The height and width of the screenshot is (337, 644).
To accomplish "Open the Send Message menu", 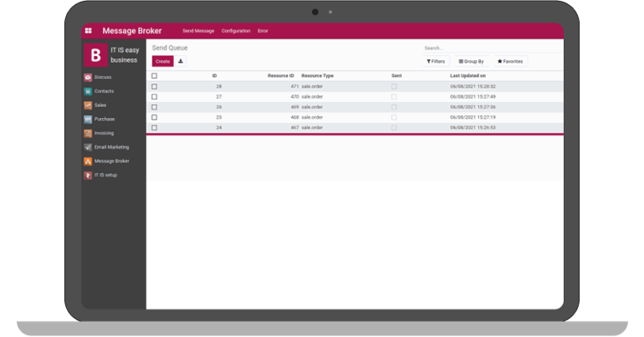I will point(198,31).
